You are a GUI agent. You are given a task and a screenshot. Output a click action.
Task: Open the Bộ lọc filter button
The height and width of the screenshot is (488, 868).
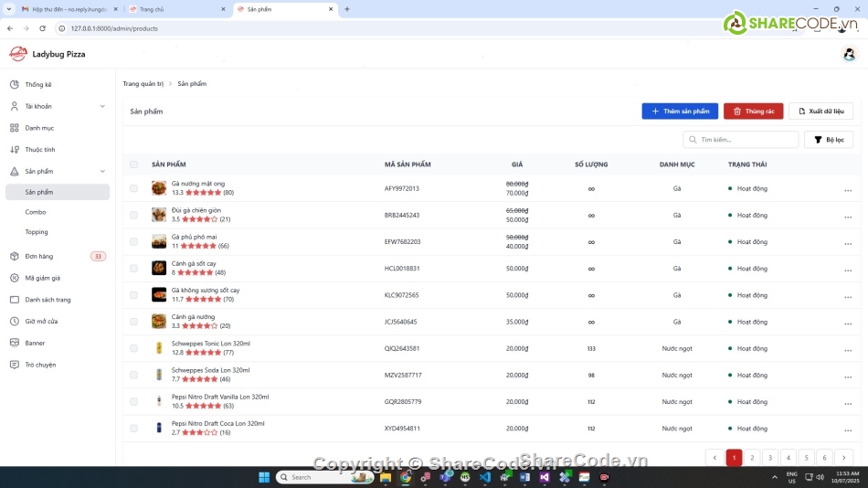click(829, 140)
